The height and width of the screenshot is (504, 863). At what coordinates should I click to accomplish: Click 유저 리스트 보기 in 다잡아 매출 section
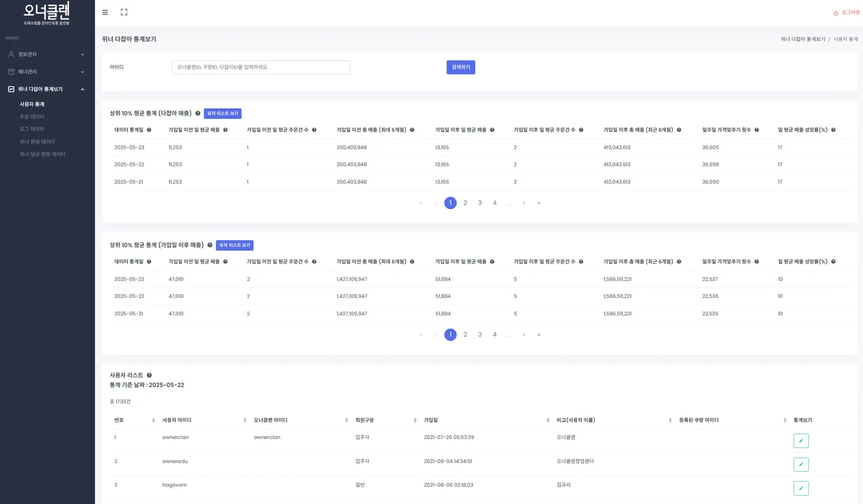(x=222, y=114)
